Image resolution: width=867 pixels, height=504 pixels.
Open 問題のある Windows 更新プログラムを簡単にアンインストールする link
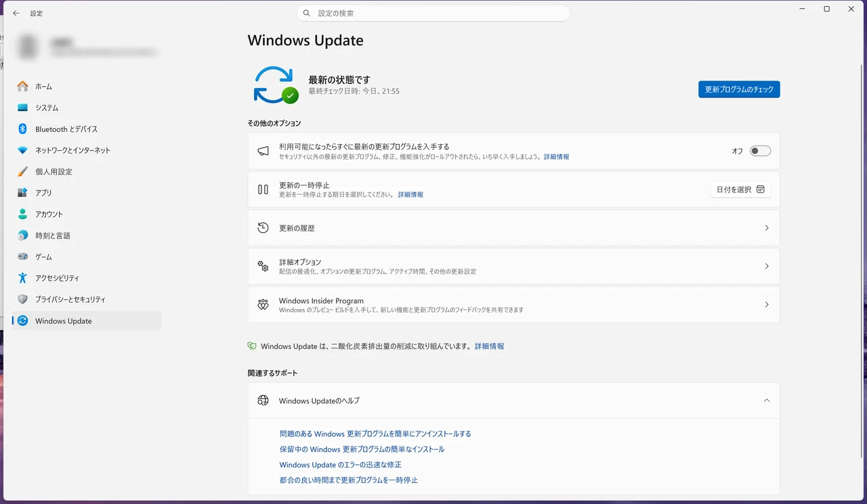(x=375, y=434)
